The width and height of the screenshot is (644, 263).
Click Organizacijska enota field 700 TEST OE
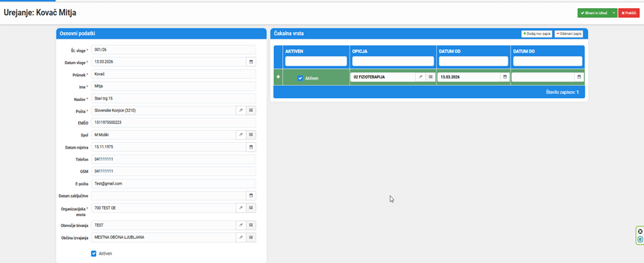[x=164, y=208]
